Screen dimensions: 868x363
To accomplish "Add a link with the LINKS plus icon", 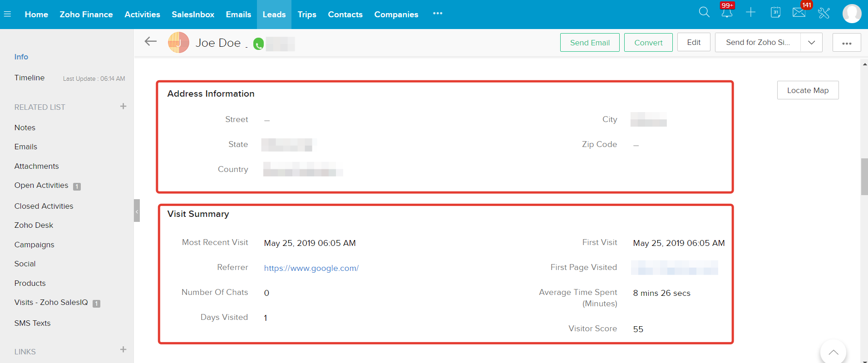I will pyautogui.click(x=123, y=349).
